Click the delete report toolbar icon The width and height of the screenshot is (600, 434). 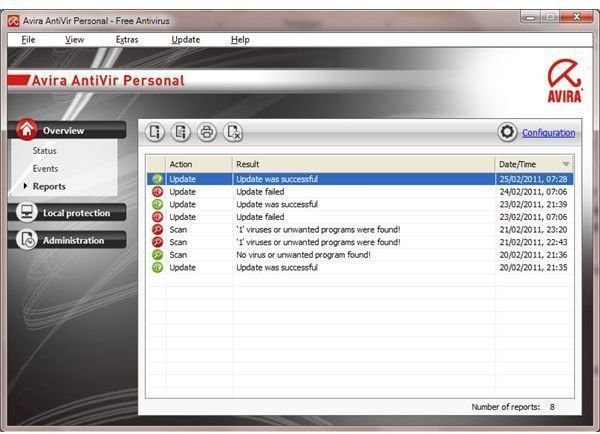233,132
